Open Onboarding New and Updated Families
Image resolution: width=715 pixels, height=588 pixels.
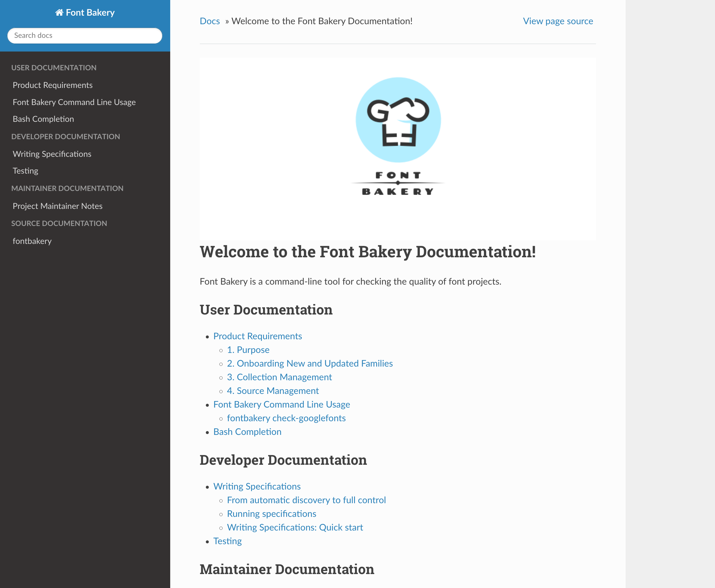310,363
